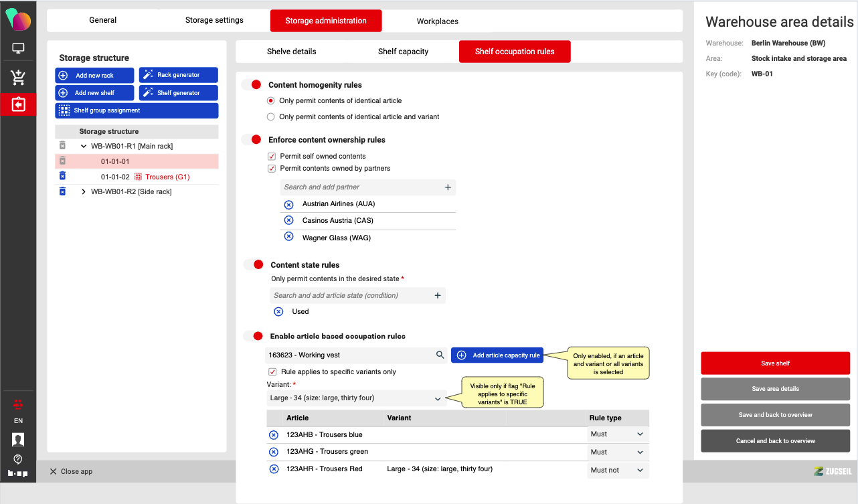Remove the Used state with X icon
Viewport: 858px width, 504px height.
[x=278, y=311]
